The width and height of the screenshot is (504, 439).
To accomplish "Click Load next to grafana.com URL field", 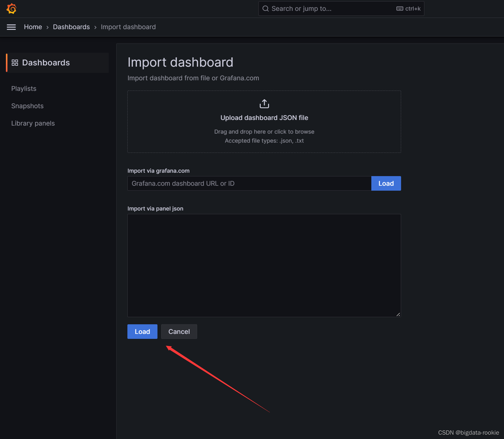I will click(386, 184).
